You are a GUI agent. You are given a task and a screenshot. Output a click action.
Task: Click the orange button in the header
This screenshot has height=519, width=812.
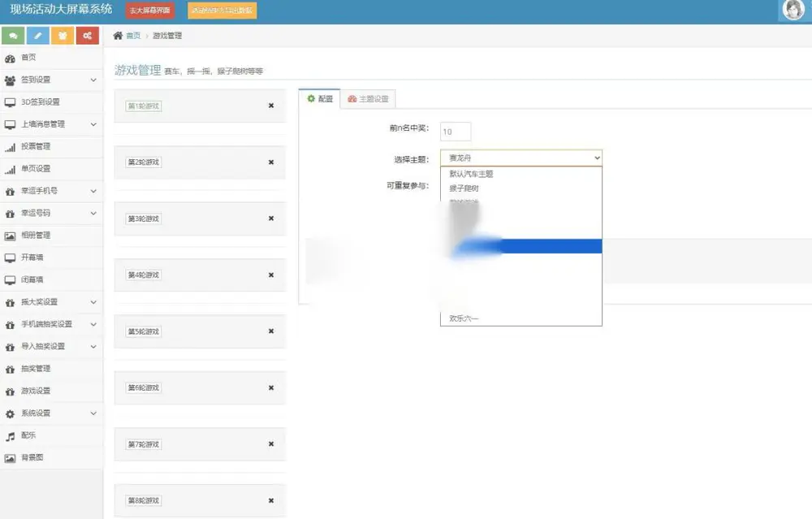[222, 11]
